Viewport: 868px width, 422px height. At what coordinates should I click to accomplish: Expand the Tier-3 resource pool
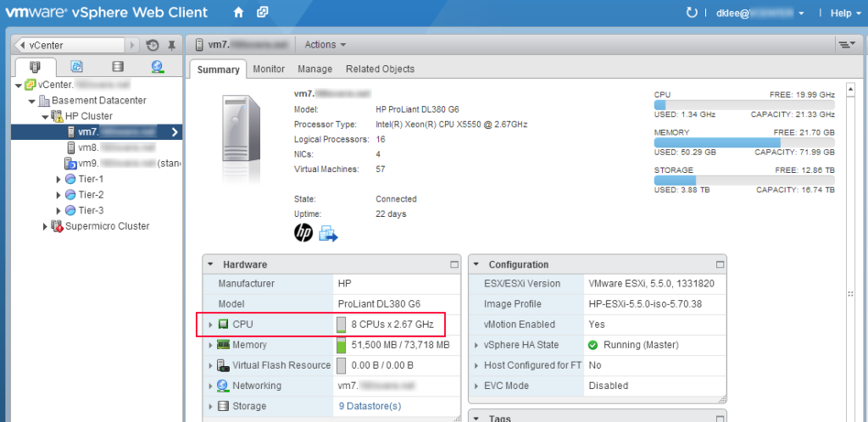click(x=58, y=210)
